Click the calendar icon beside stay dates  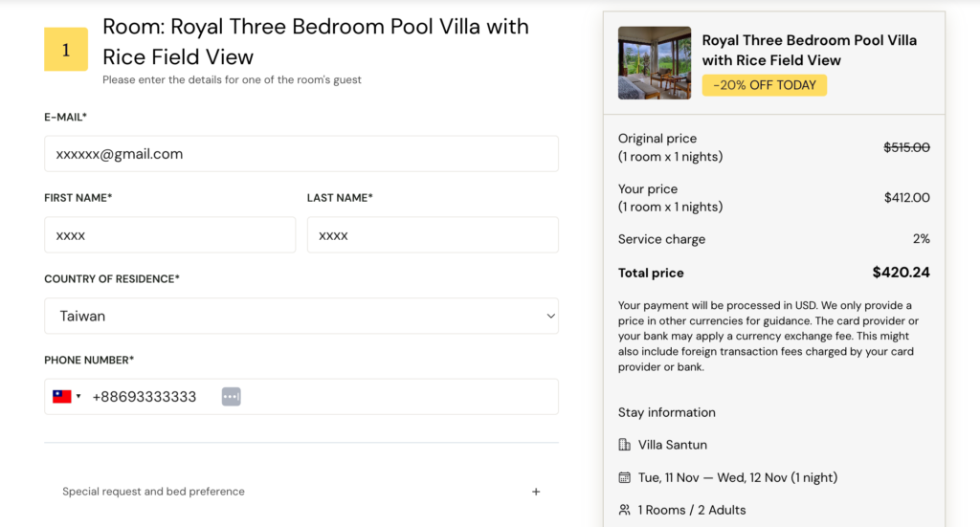625,477
